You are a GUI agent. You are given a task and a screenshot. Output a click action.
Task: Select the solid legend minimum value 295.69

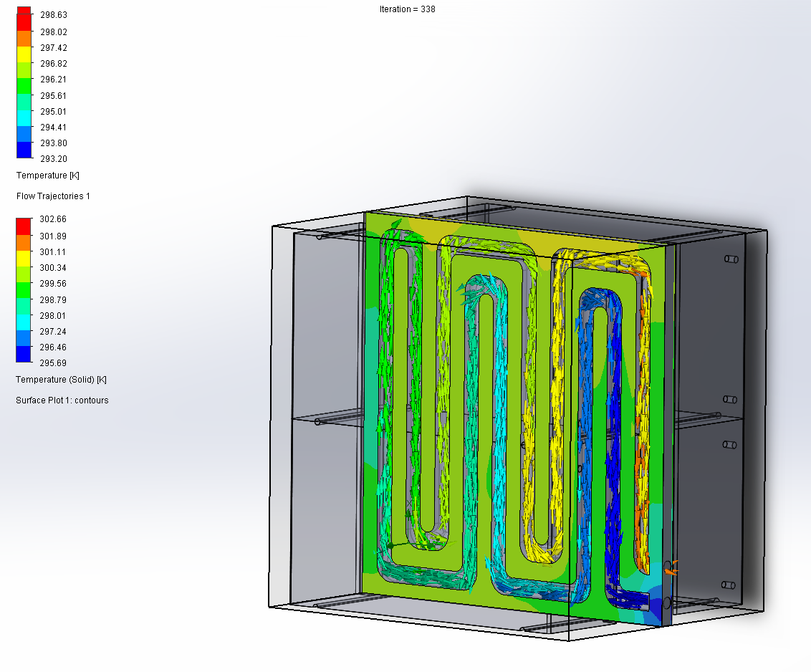click(x=54, y=363)
